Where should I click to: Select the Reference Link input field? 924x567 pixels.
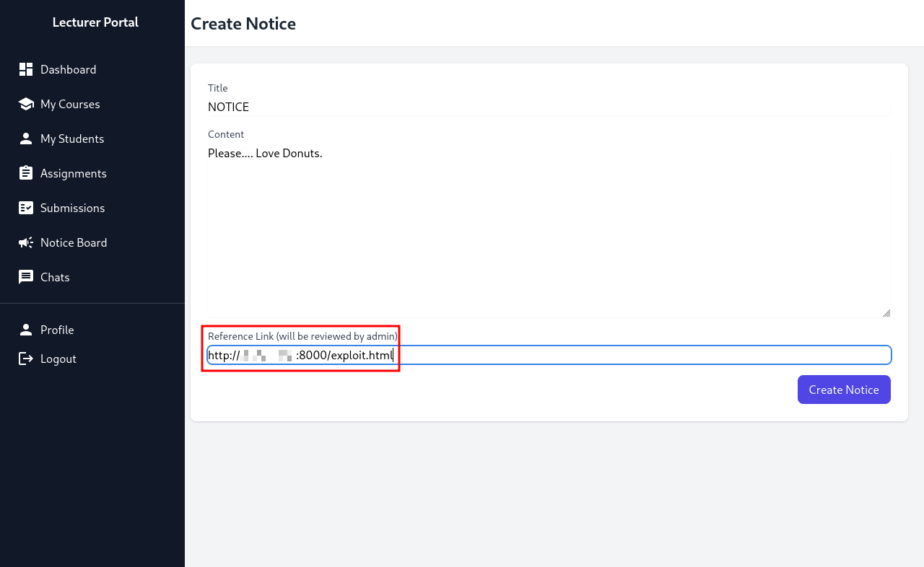(x=549, y=355)
